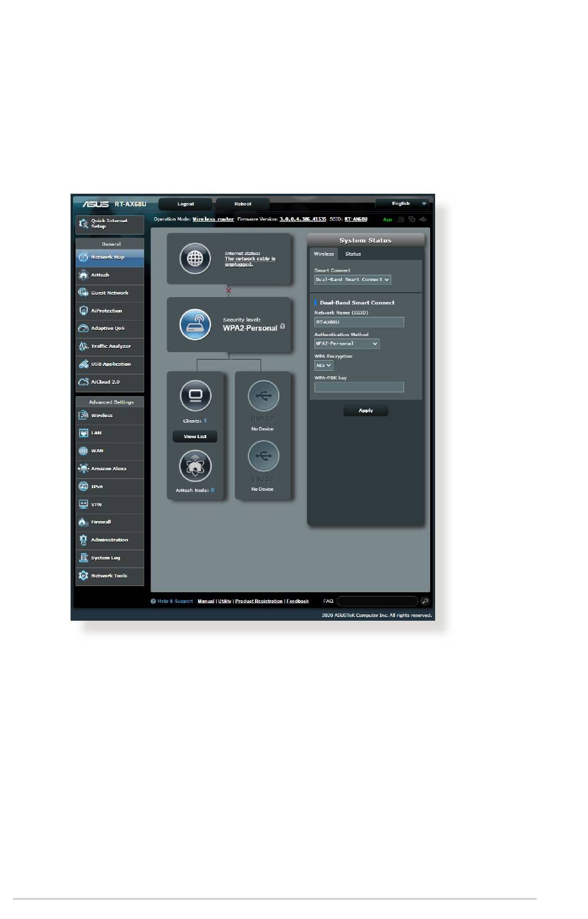Open Quick Internet Setup wizard icon
Image resolution: width=588 pixels, height=919 pixels.
click(x=84, y=223)
